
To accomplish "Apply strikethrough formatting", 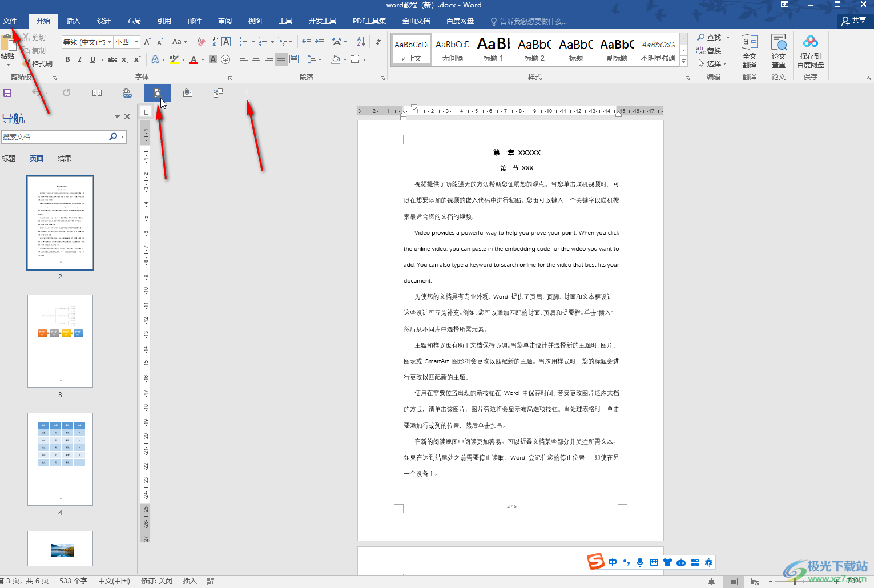I will 112,59.
